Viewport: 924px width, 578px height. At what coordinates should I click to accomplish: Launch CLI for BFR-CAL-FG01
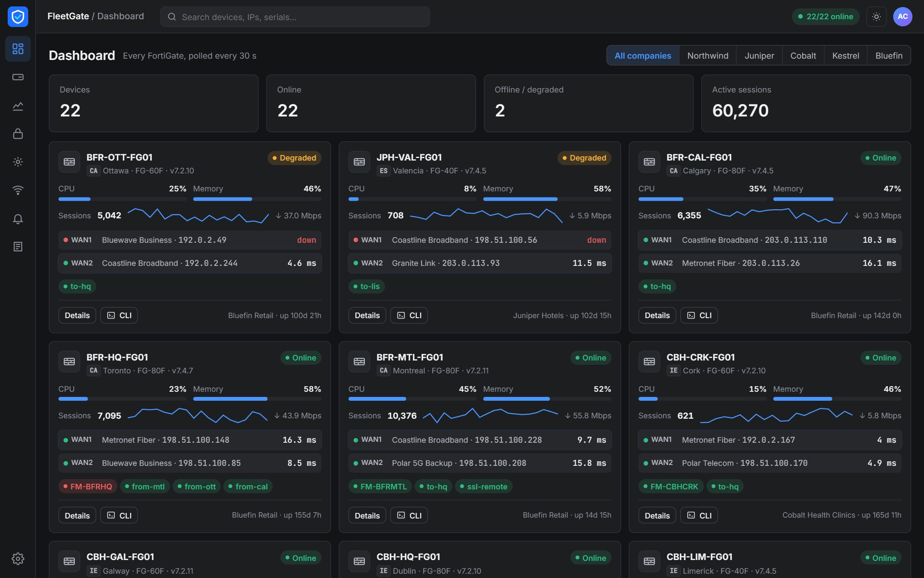click(x=699, y=316)
